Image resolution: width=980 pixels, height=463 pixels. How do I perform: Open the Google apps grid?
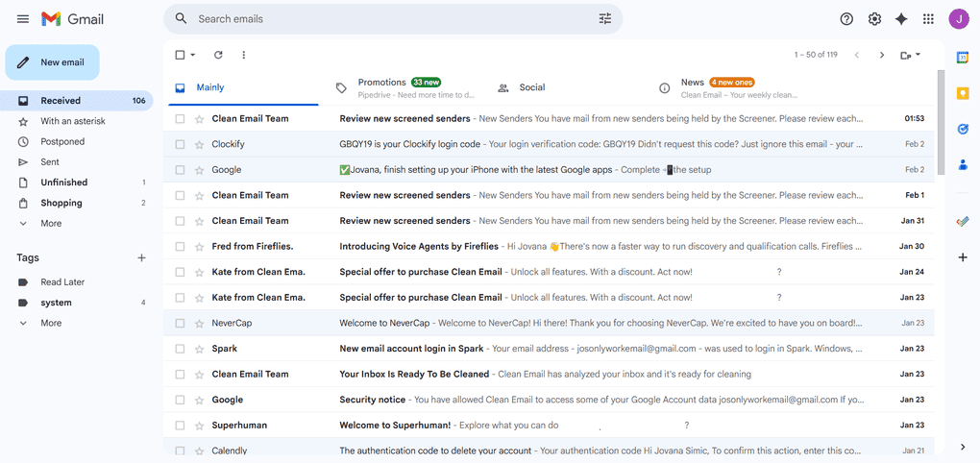coord(928,19)
